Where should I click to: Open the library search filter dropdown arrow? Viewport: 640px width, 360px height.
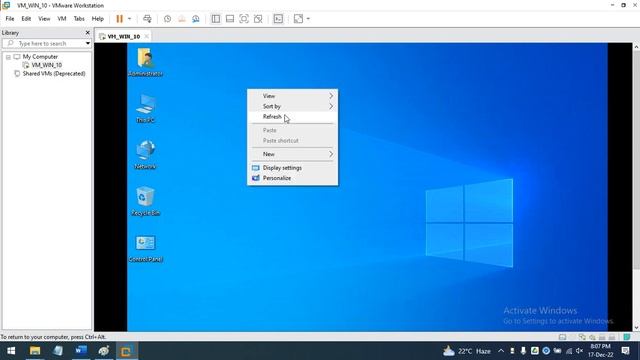[87, 43]
